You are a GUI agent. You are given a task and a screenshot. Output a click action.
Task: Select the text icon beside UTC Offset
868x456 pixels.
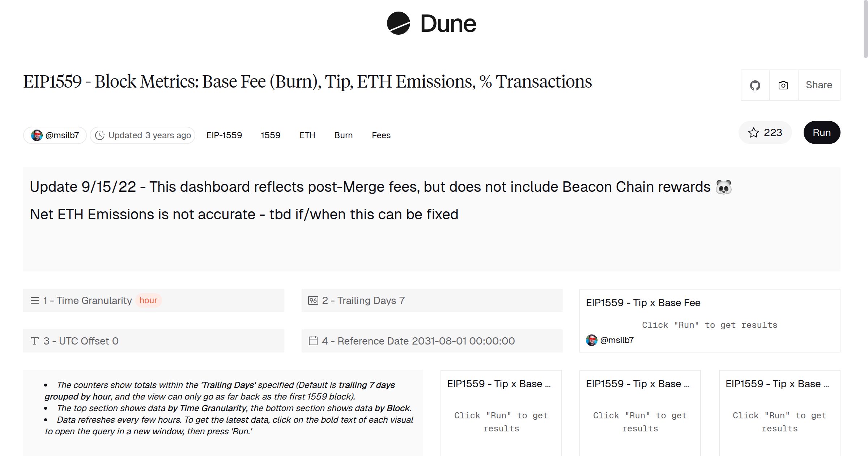click(x=34, y=341)
